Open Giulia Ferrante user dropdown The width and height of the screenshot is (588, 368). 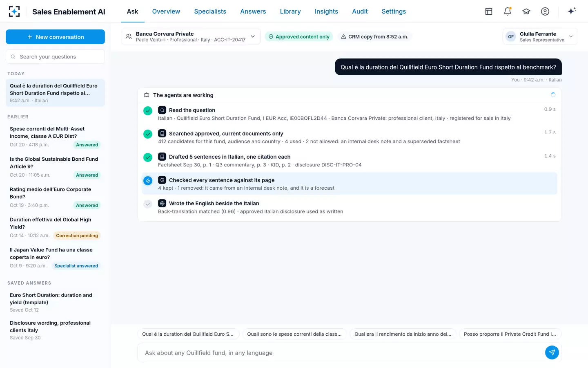click(x=540, y=37)
